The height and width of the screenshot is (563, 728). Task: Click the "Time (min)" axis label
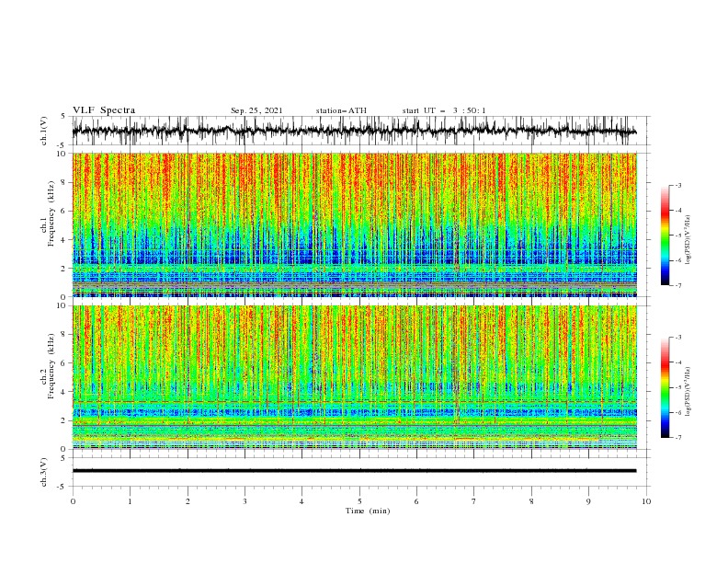368,511
